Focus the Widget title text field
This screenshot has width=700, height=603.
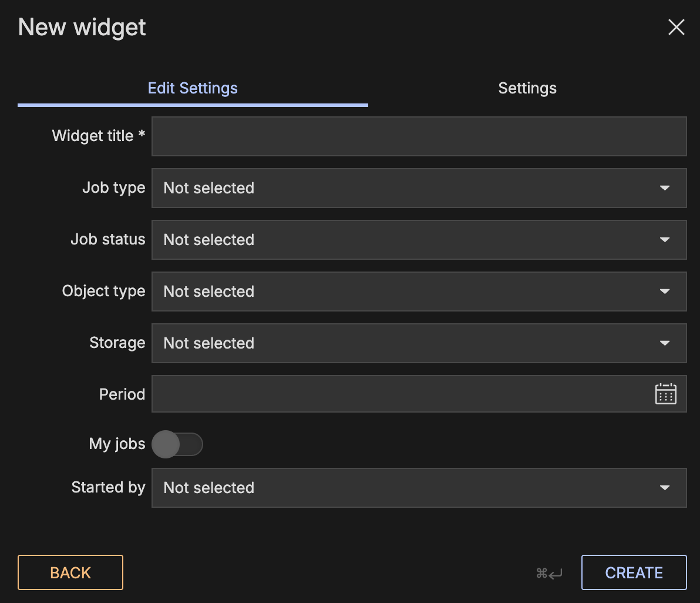click(x=418, y=136)
